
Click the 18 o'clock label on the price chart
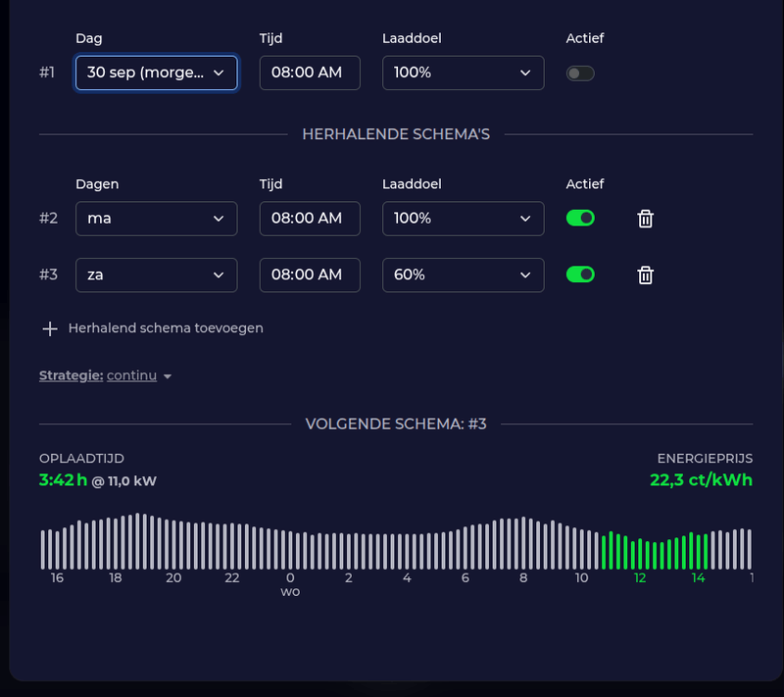116,578
